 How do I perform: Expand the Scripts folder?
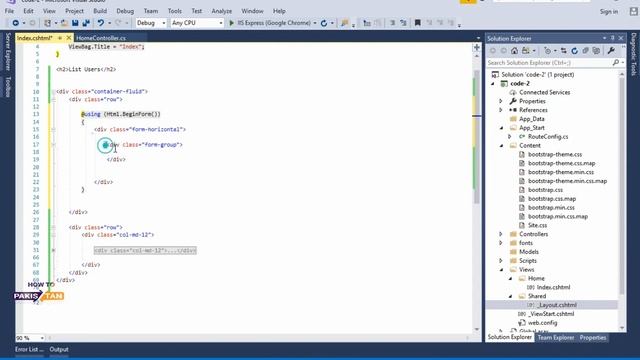[501, 260]
